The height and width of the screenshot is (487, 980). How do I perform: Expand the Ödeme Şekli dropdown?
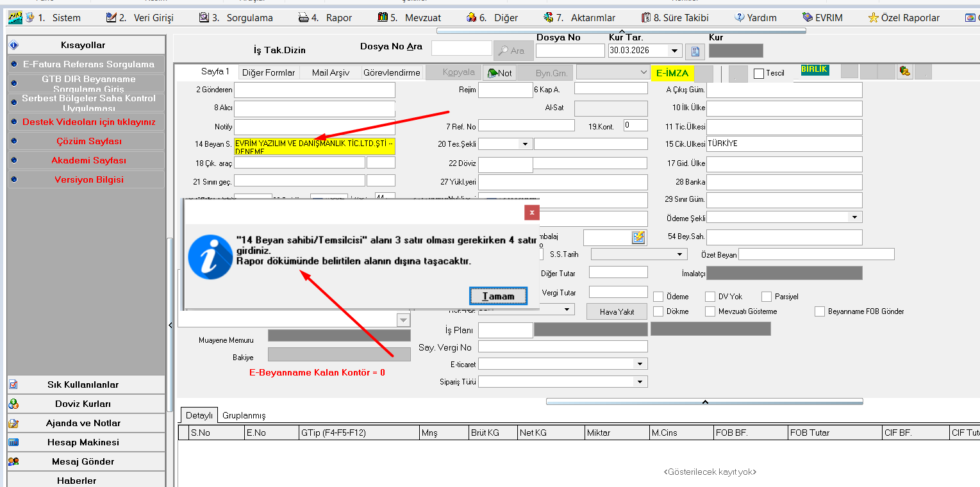(854, 218)
